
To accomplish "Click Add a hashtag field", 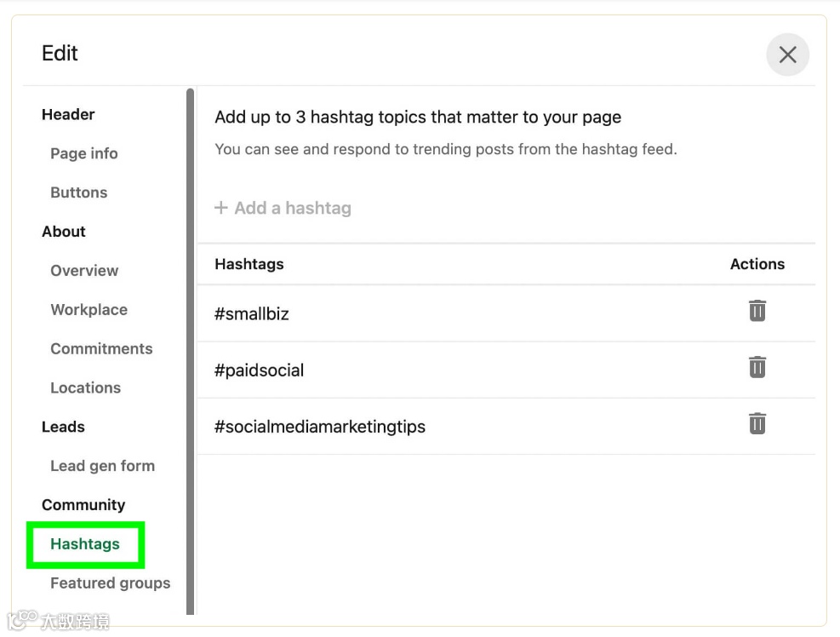I will coord(293,208).
